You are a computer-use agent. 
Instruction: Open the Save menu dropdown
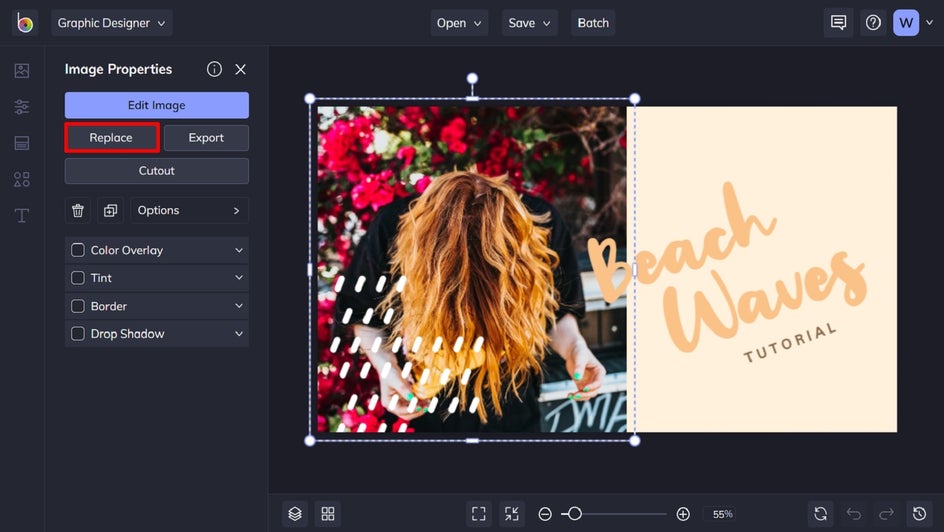pyautogui.click(x=530, y=23)
